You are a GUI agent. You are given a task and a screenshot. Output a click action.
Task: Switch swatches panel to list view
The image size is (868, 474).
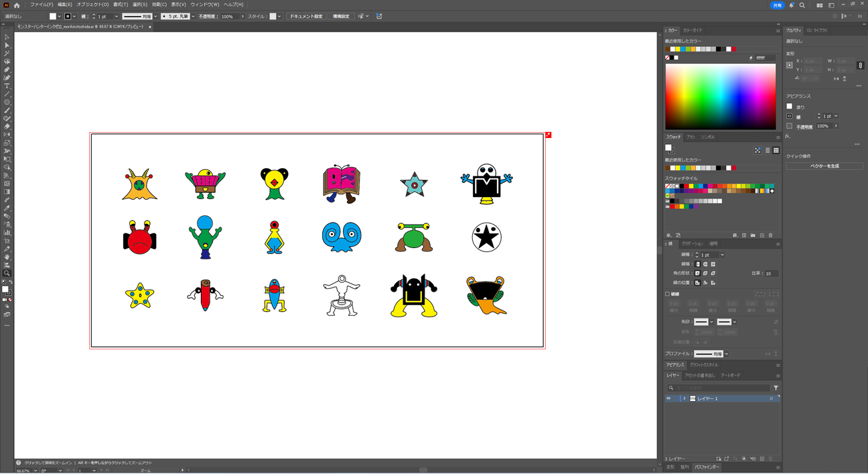[767, 150]
